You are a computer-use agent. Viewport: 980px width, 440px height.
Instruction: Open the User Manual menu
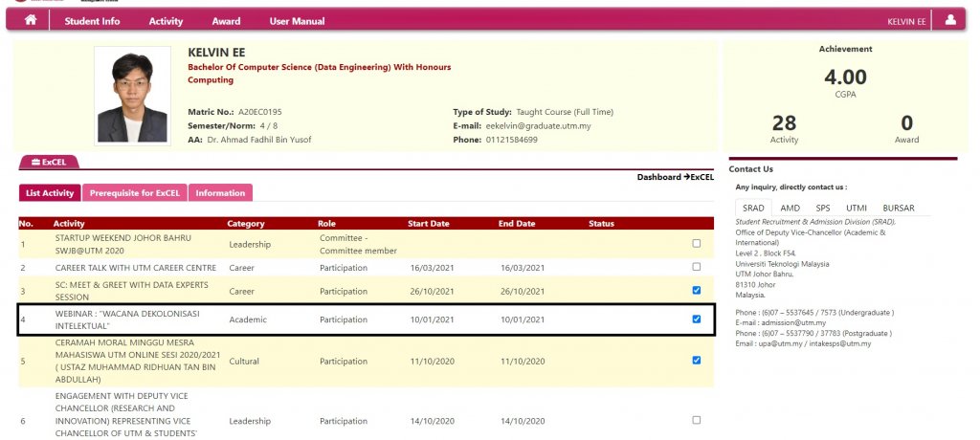click(297, 21)
